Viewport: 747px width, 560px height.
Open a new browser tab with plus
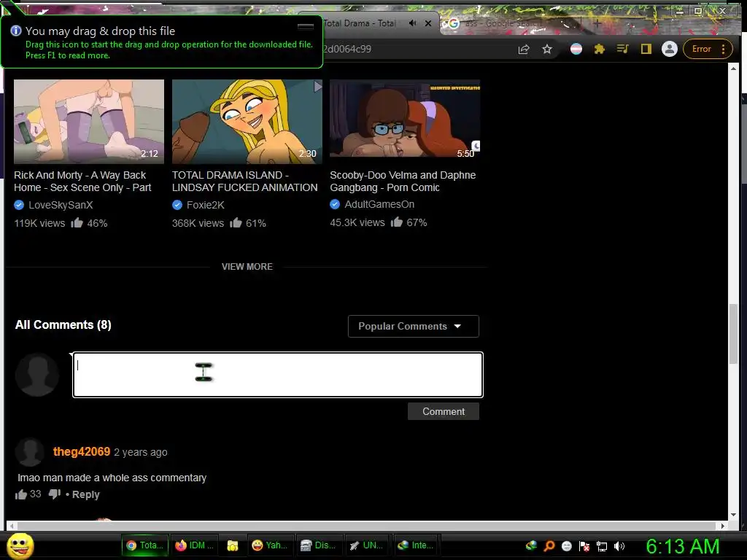[x=597, y=23]
